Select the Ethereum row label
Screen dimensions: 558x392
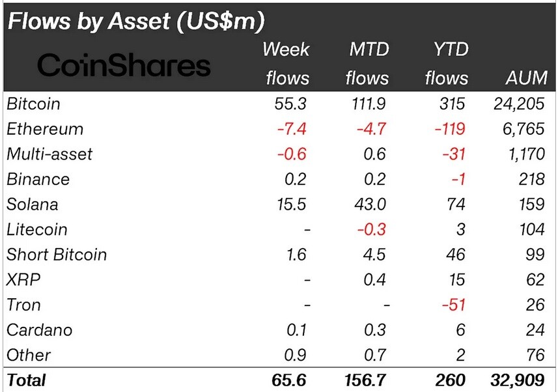pyautogui.click(x=45, y=129)
